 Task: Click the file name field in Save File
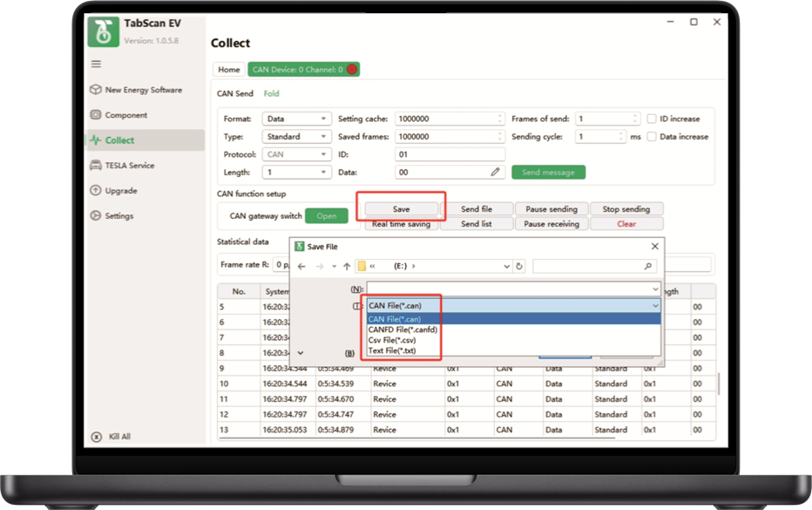tap(514, 289)
